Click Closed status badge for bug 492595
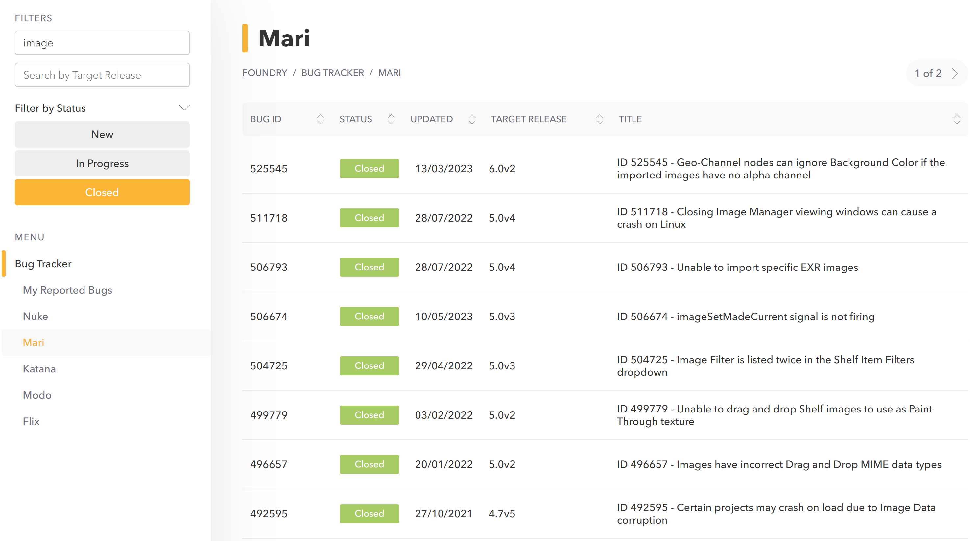The width and height of the screenshot is (980, 541). click(x=369, y=514)
